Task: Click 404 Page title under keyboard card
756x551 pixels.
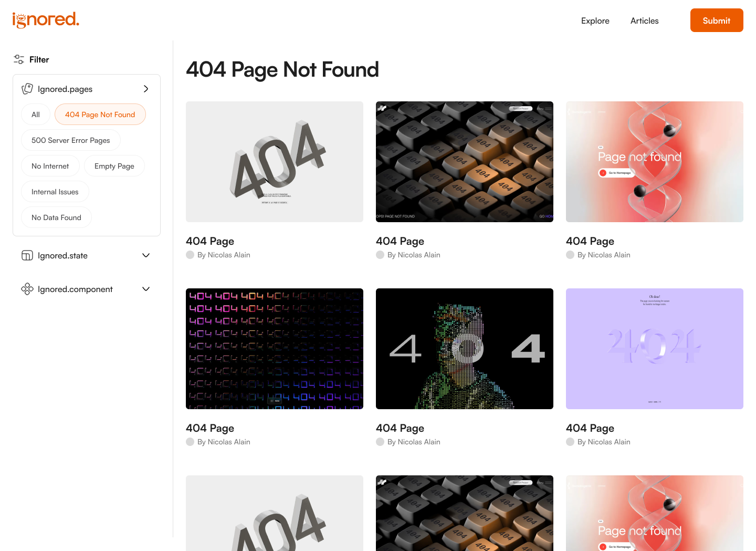Action: (x=400, y=241)
